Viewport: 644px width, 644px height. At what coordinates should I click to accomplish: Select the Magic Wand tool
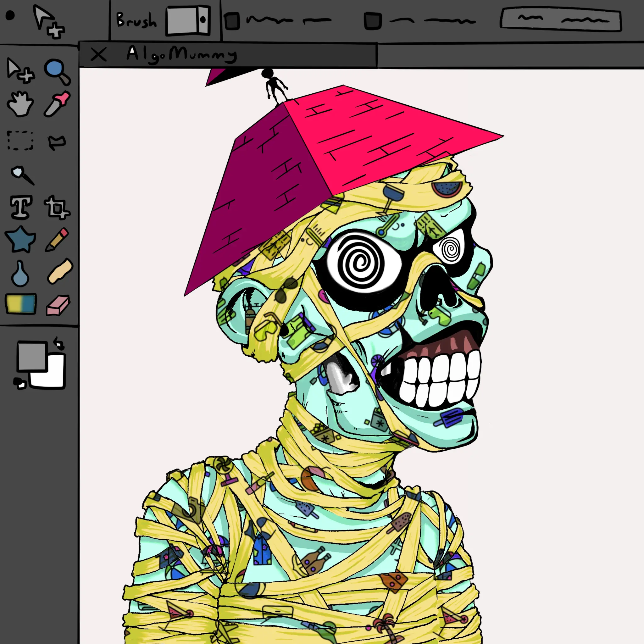(x=22, y=175)
